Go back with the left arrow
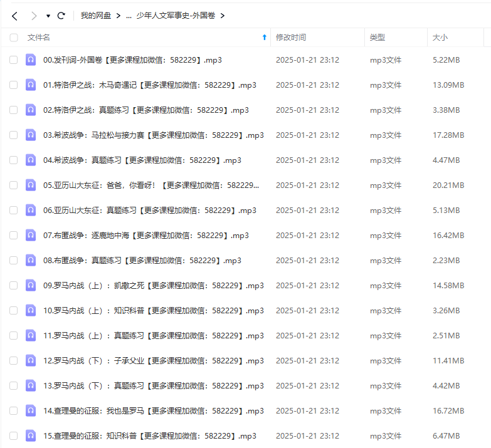This screenshot has height=448, width=491. [14, 16]
